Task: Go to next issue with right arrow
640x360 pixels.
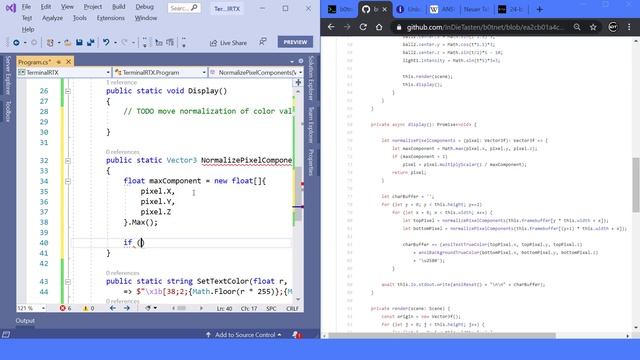Action: [127, 308]
